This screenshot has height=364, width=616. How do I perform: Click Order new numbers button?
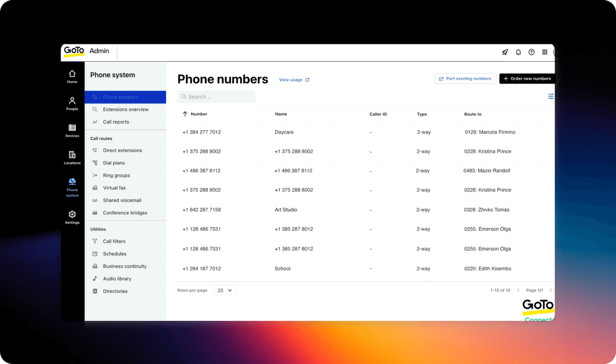(527, 78)
